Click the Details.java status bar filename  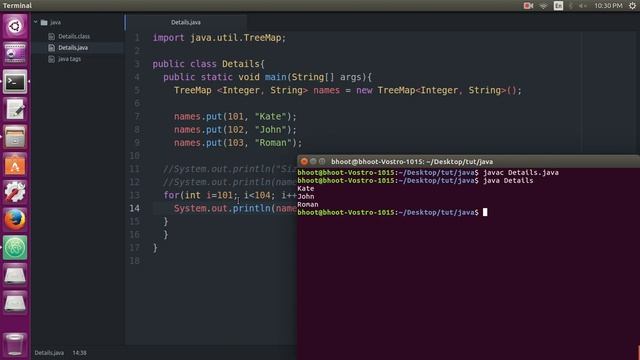(49, 353)
